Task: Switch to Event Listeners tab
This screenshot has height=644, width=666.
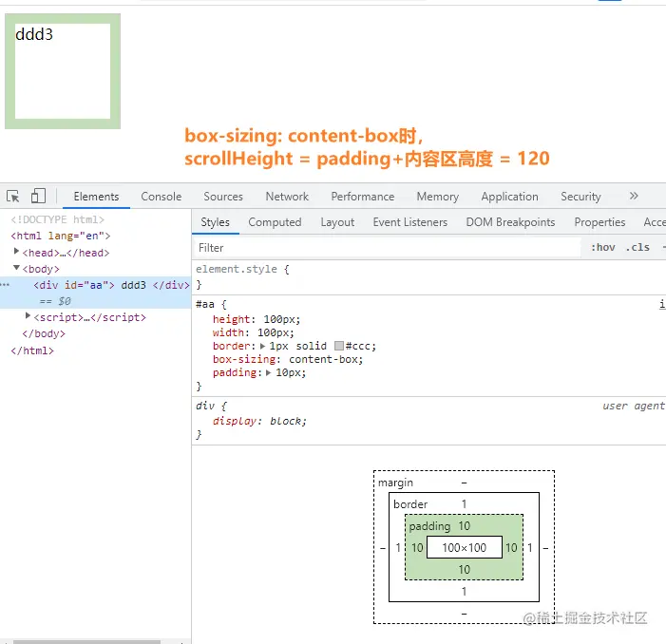Action: [409, 222]
